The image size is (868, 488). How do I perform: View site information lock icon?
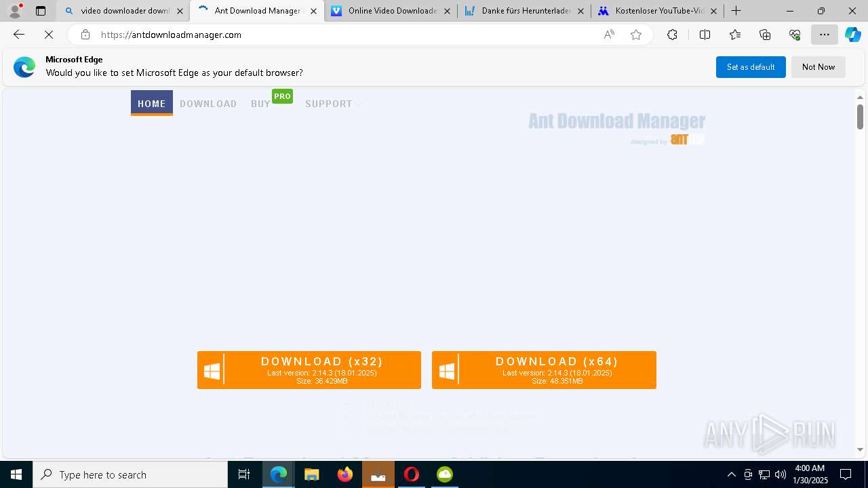pyautogui.click(x=85, y=35)
